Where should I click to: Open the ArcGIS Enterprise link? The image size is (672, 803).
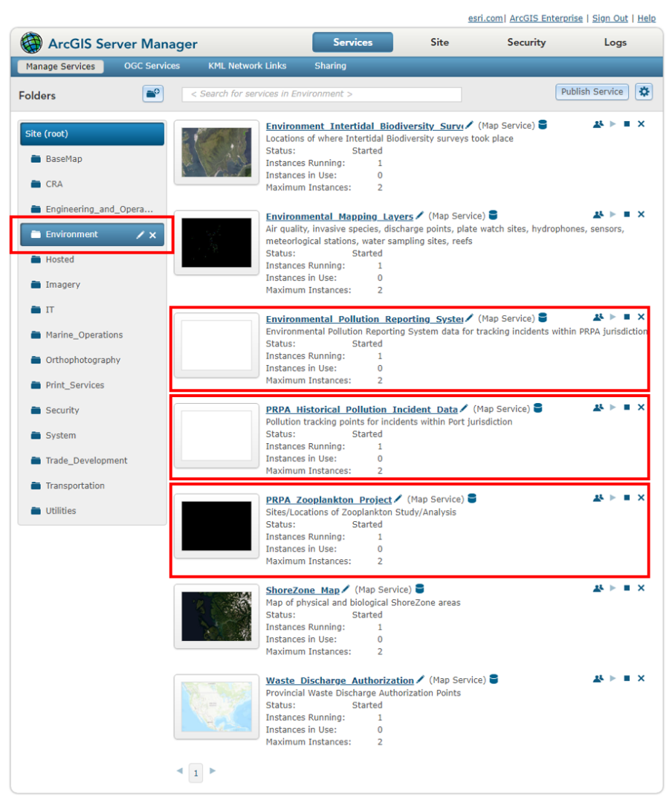pyautogui.click(x=546, y=19)
